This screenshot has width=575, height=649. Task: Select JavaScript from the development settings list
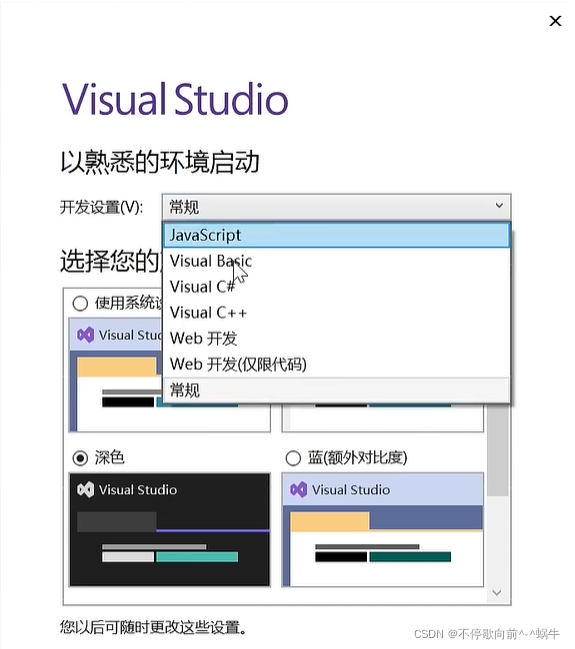[336, 235]
